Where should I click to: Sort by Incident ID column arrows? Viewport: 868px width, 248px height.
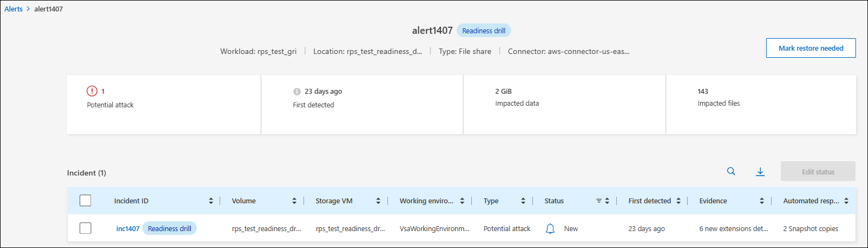pyautogui.click(x=211, y=201)
